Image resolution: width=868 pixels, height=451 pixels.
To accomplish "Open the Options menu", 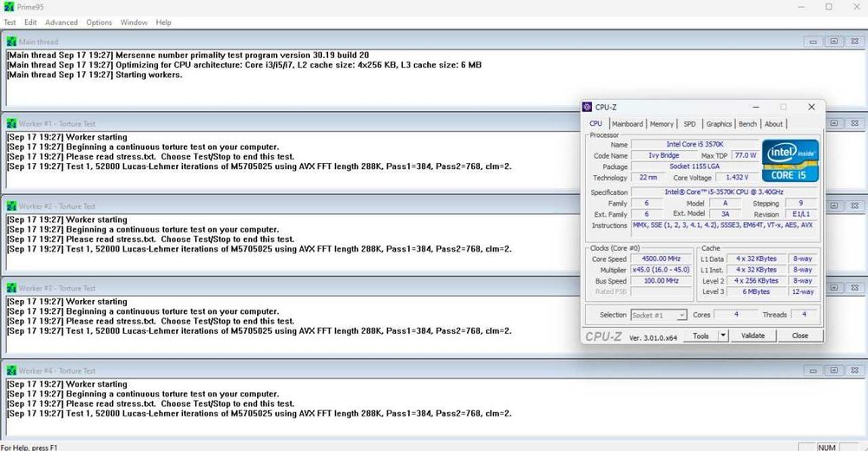I will (x=99, y=23).
